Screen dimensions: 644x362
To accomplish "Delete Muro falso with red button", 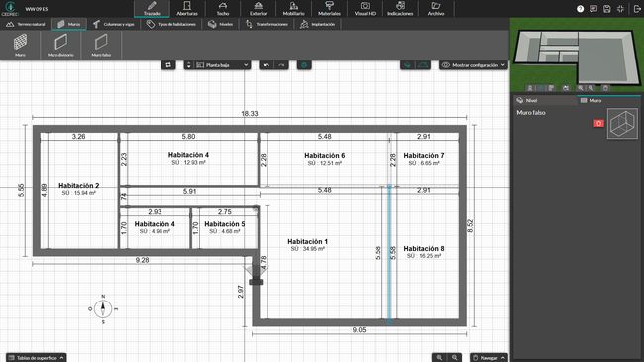I will point(598,123).
